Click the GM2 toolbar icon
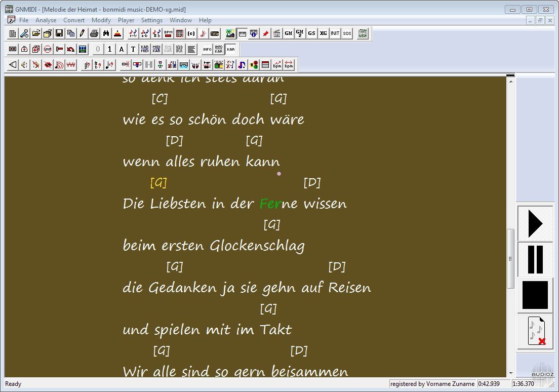Viewport: 559px width, 392px height. point(300,33)
